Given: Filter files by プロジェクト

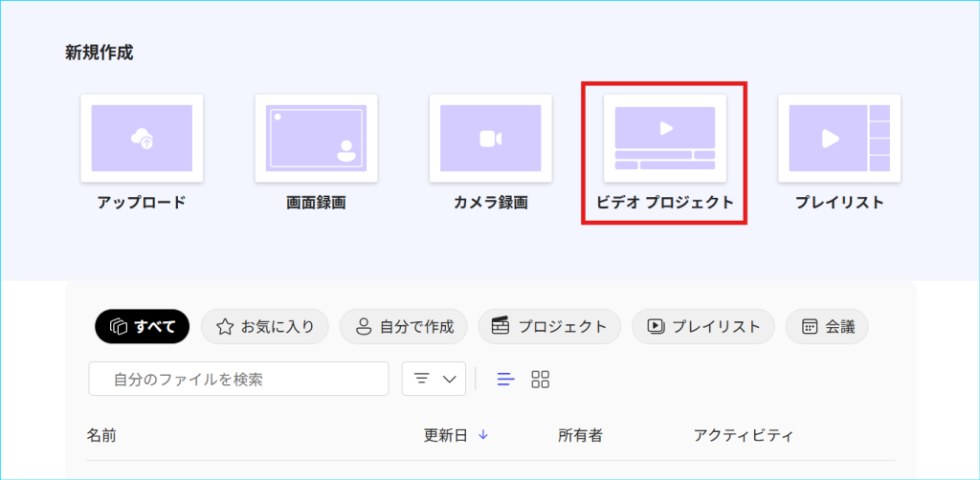Looking at the screenshot, I should tap(549, 326).
